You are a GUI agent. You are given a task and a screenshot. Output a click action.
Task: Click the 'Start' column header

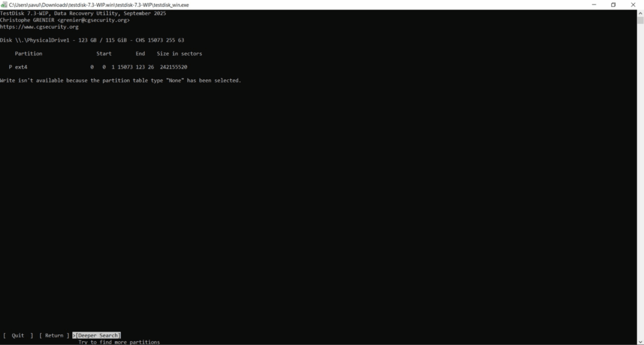point(104,54)
